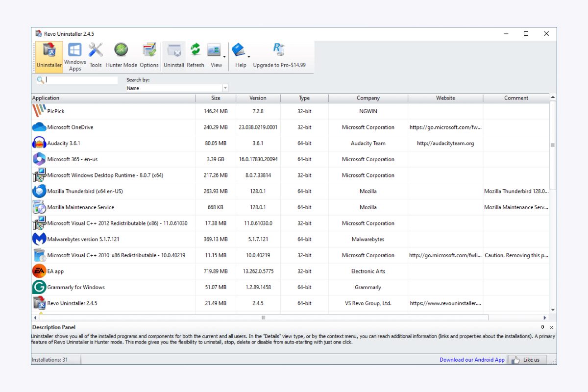The width and height of the screenshot is (588, 392).
Task: Sort programs by the Size column
Action: coord(215,98)
